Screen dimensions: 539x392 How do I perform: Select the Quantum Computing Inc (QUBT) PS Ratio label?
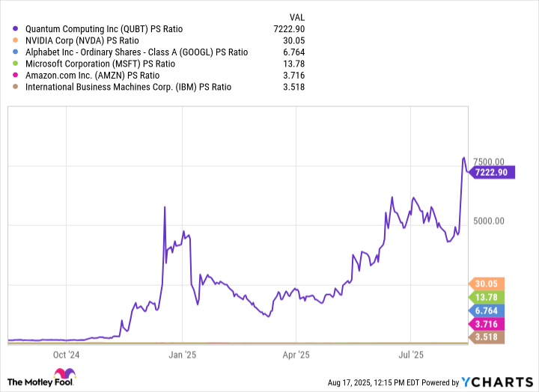point(104,29)
